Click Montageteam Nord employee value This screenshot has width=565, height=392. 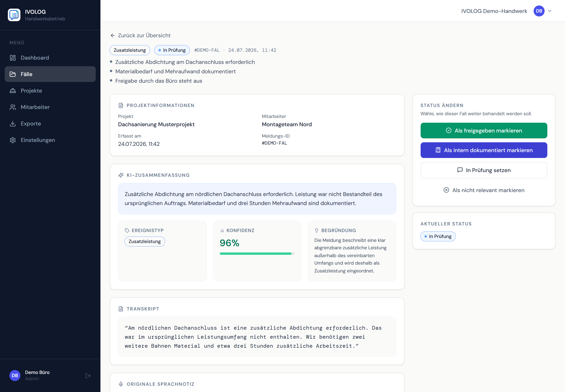(x=287, y=124)
